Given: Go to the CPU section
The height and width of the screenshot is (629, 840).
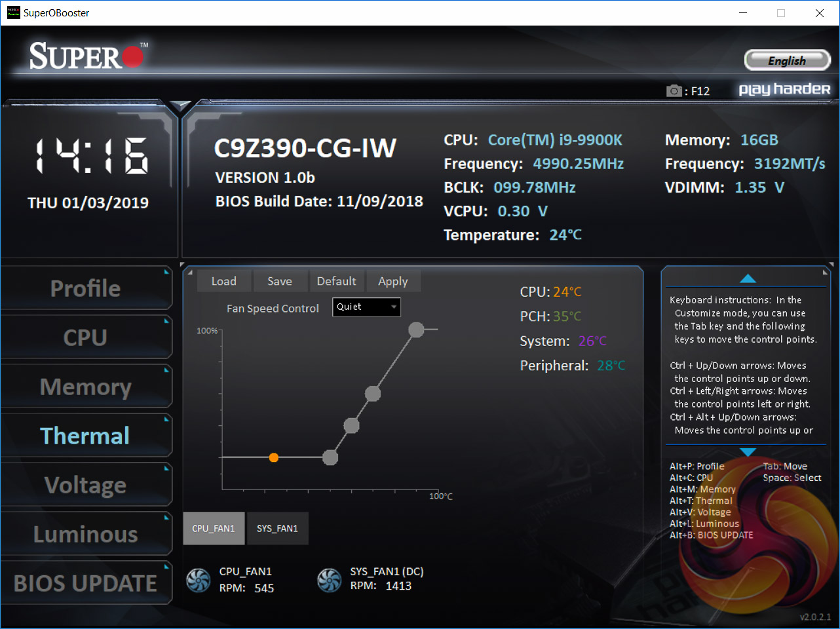Looking at the screenshot, I should pos(86,337).
